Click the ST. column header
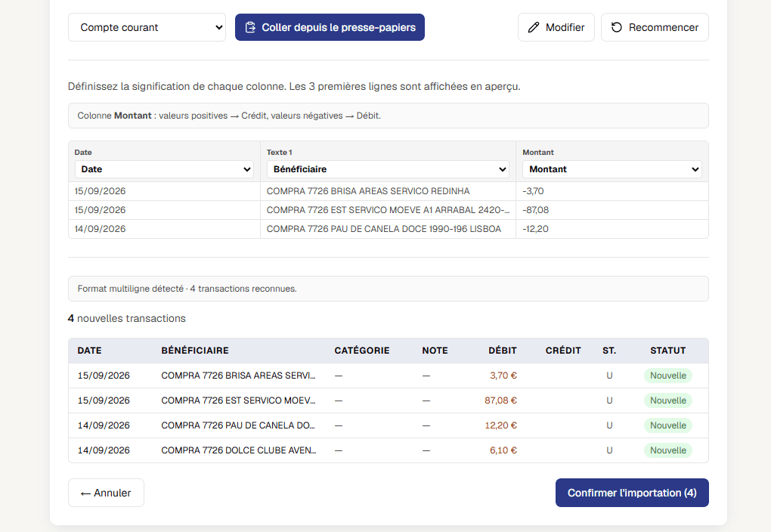 click(609, 351)
